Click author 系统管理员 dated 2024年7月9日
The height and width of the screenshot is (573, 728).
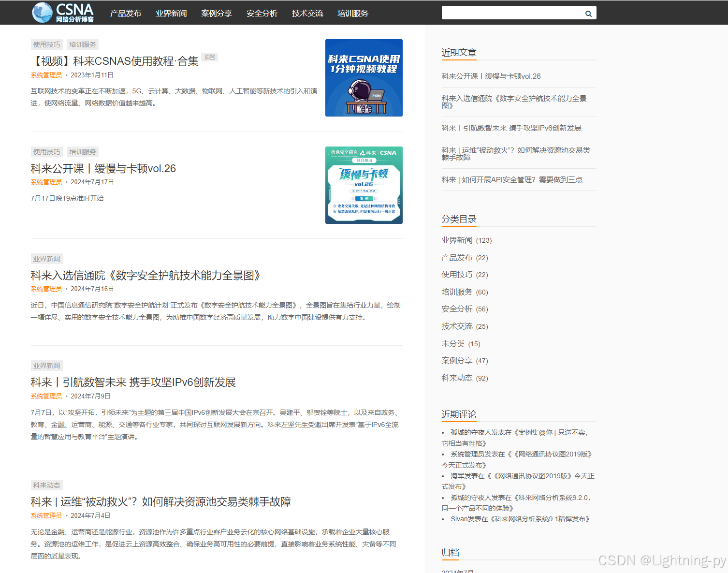tap(46, 396)
